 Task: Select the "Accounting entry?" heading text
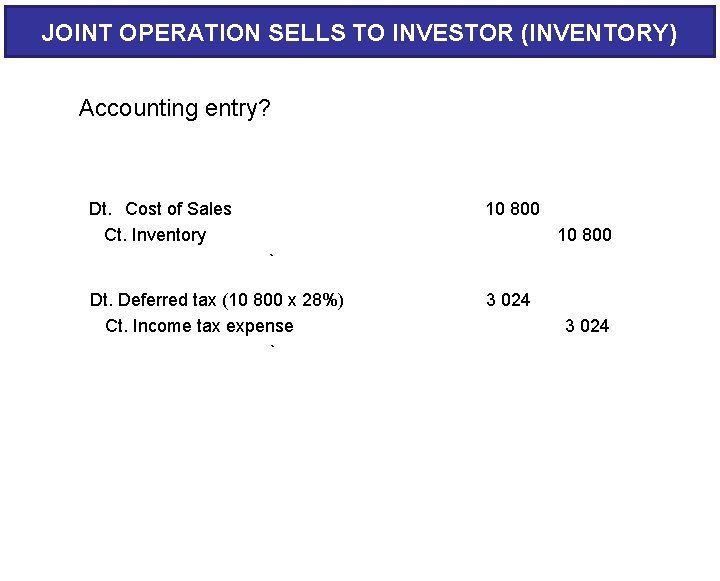pyautogui.click(x=174, y=108)
